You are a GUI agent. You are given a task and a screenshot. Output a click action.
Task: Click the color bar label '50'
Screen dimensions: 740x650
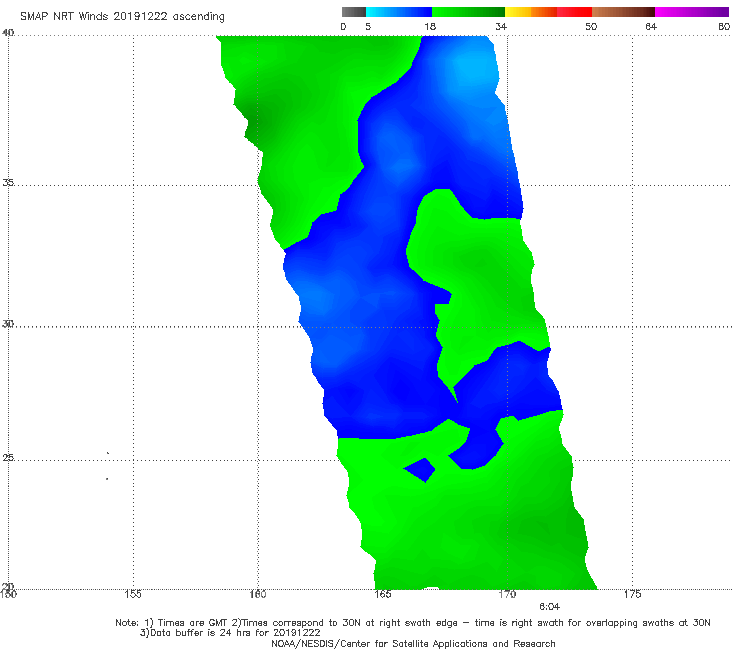click(x=591, y=27)
